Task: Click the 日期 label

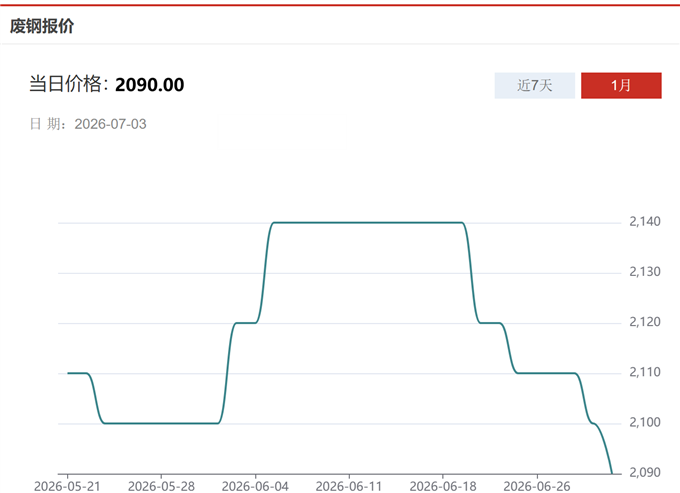Action: pos(48,124)
